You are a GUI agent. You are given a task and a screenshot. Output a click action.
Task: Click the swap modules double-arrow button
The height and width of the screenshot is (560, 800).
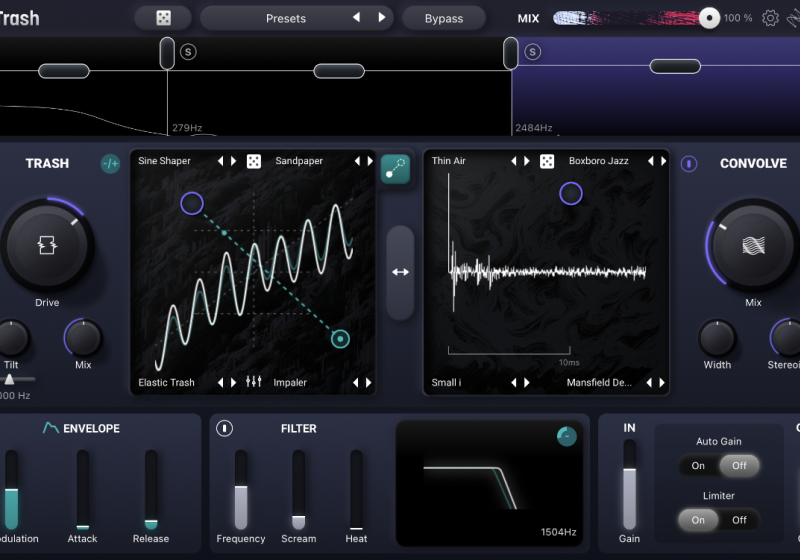pyautogui.click(x=401, y=272)
